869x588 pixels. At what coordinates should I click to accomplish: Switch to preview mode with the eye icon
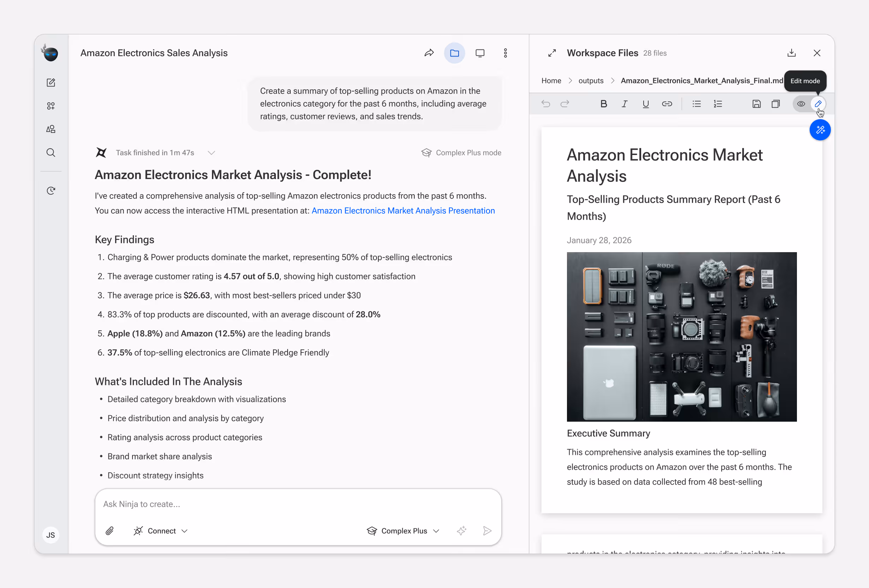800,104
